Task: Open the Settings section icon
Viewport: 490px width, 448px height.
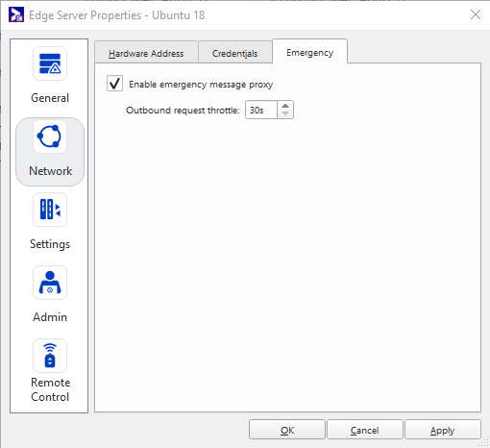Action: [50, 210]
